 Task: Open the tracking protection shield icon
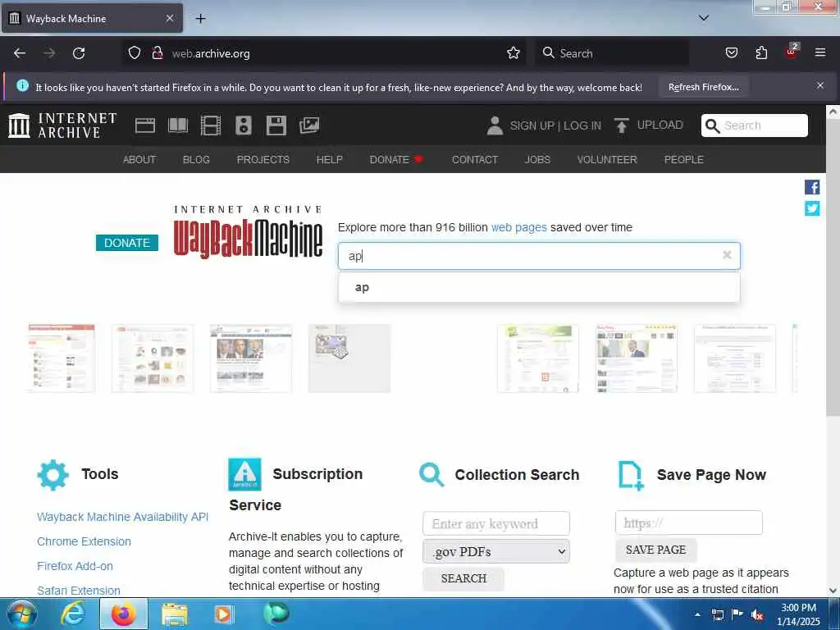coord(135,53)
